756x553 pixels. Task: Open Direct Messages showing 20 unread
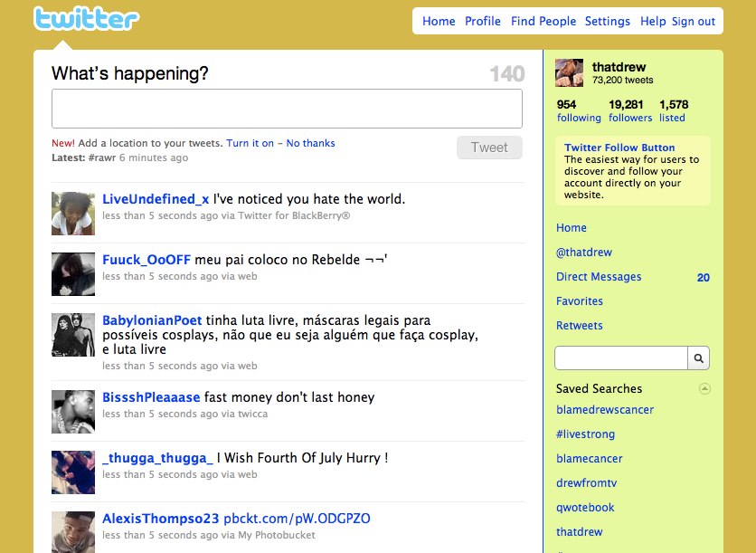[x=598, y=276]
